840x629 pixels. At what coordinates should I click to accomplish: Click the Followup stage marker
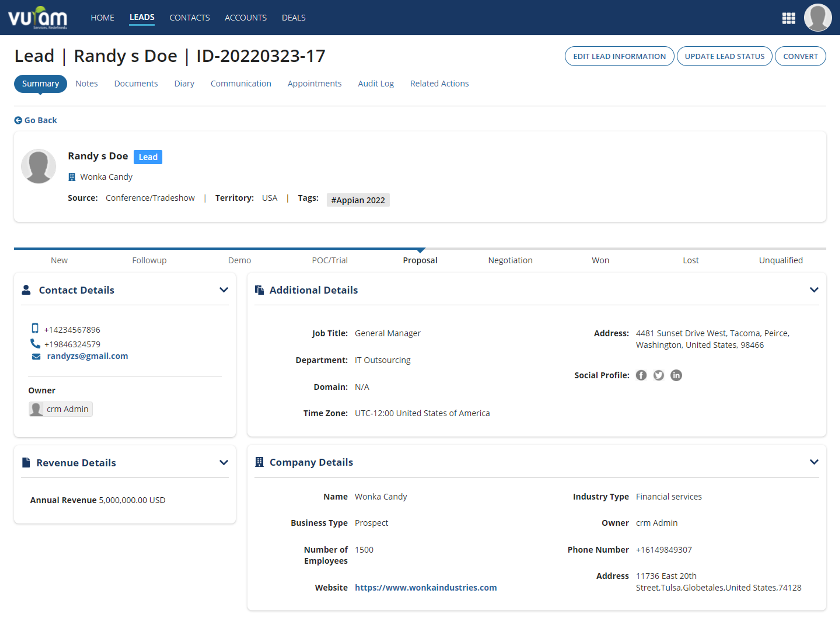point(149,260)
